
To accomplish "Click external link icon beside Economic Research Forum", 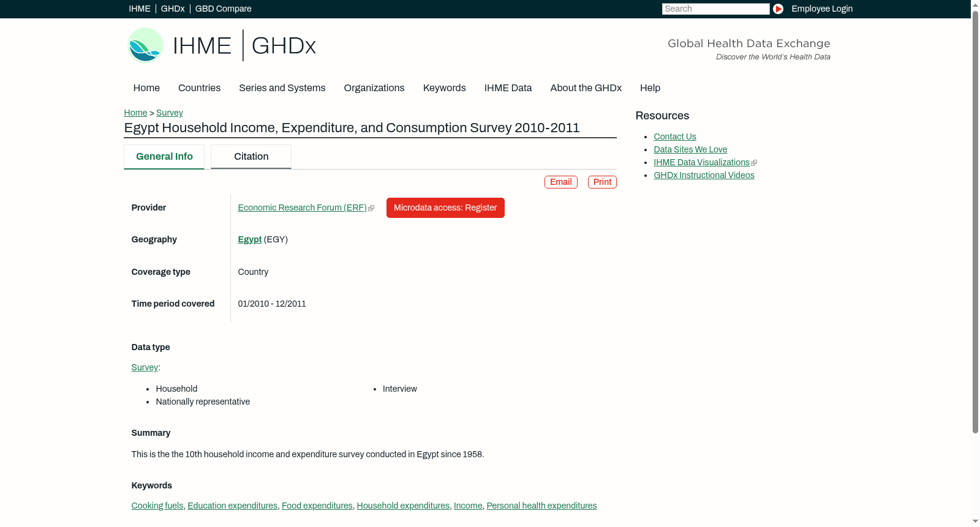I will pyautogui.click(x=371, y=208).
